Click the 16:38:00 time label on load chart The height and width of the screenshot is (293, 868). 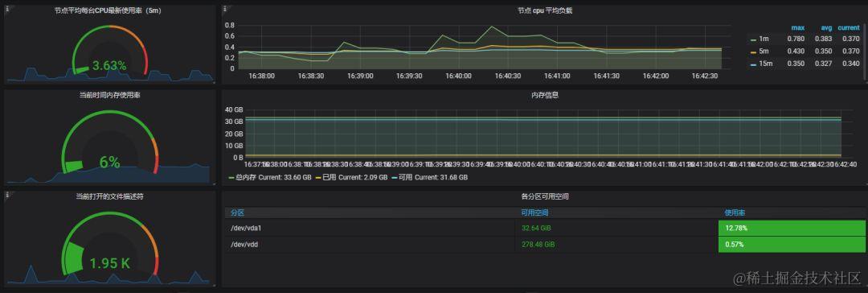[262, 76]
